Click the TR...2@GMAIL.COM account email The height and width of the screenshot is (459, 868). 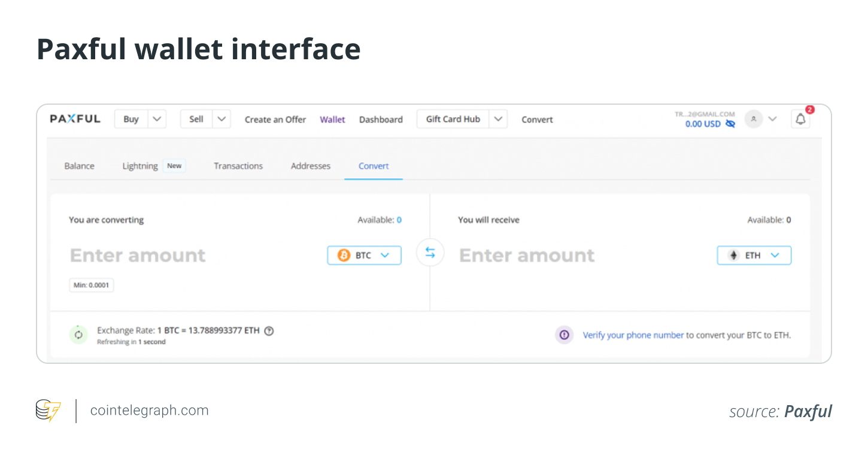705,114
